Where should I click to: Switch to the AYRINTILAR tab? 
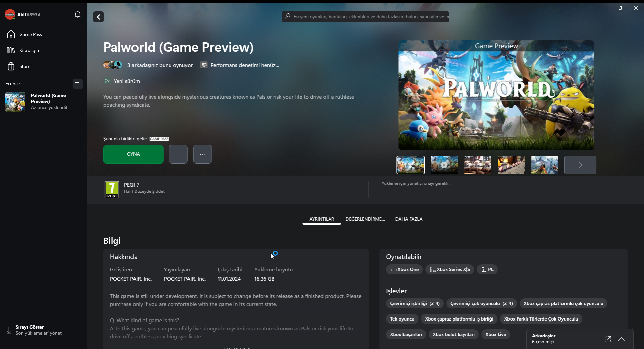322,219
